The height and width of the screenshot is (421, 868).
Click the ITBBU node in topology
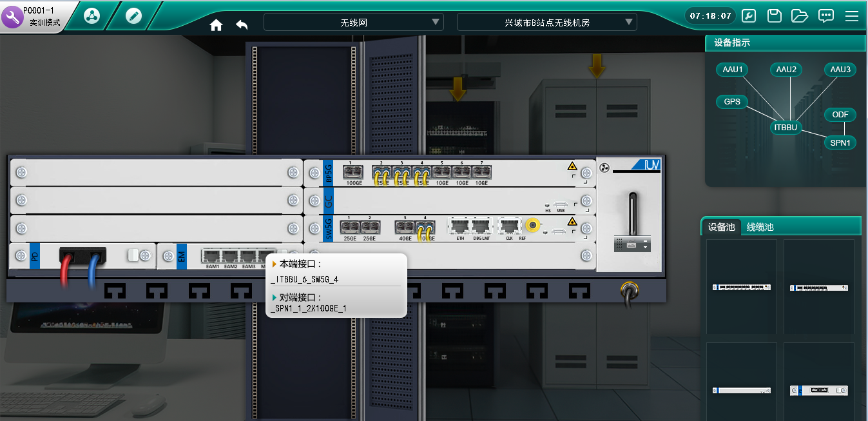point(786,128)
